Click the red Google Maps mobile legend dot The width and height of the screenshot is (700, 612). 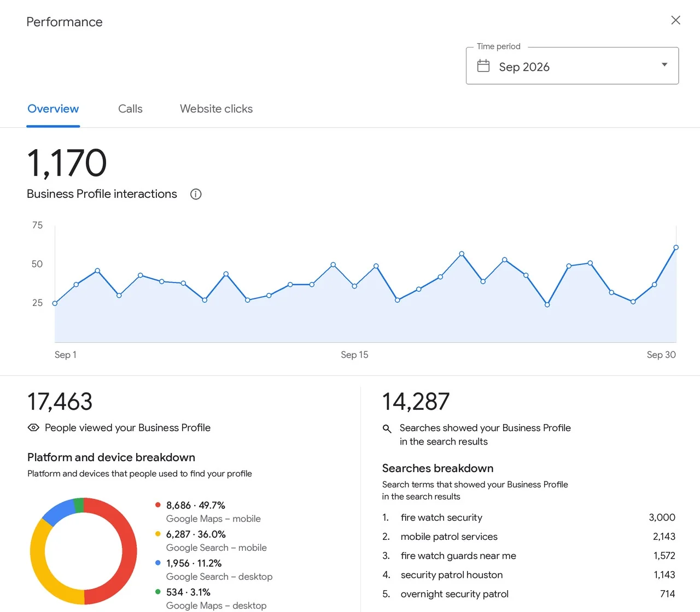point(158,505)
